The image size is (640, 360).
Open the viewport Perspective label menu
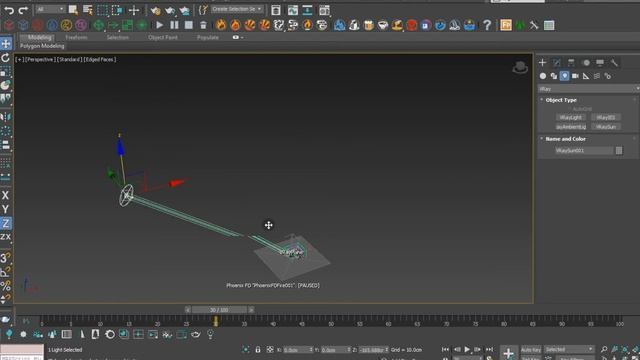(40, 60)
